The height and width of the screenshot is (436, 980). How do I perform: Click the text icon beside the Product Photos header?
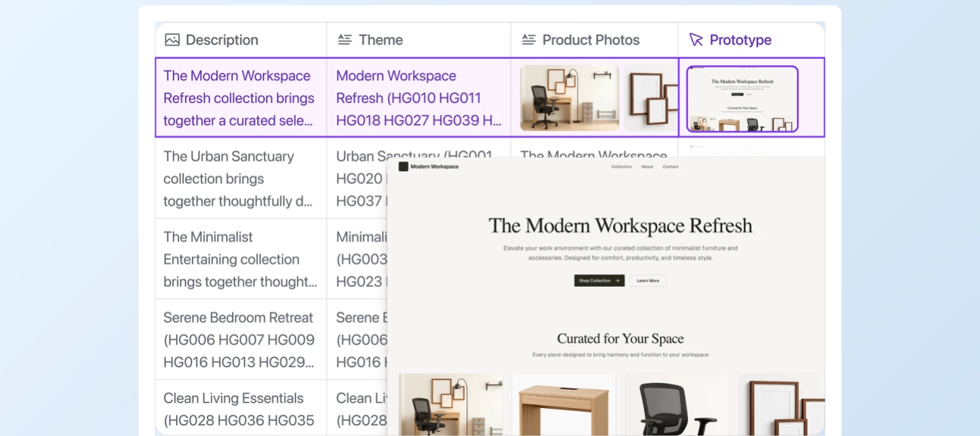coord(529,40)
